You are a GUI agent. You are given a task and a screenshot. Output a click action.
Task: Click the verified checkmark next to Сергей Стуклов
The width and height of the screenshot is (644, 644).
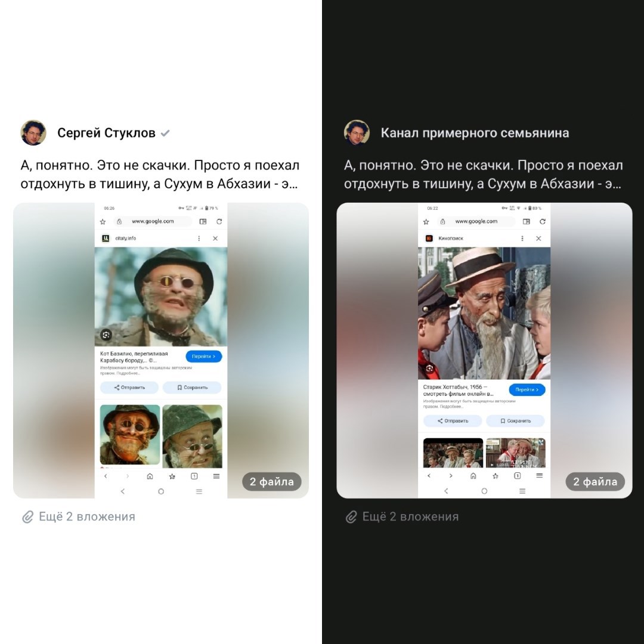[x=165, y=133]
